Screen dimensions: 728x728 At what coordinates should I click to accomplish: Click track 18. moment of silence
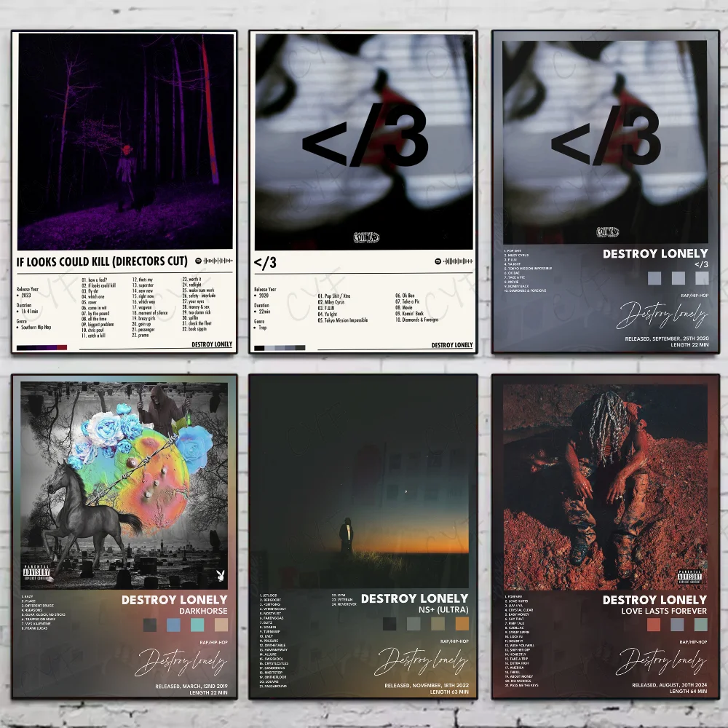[x=150, y=313]
